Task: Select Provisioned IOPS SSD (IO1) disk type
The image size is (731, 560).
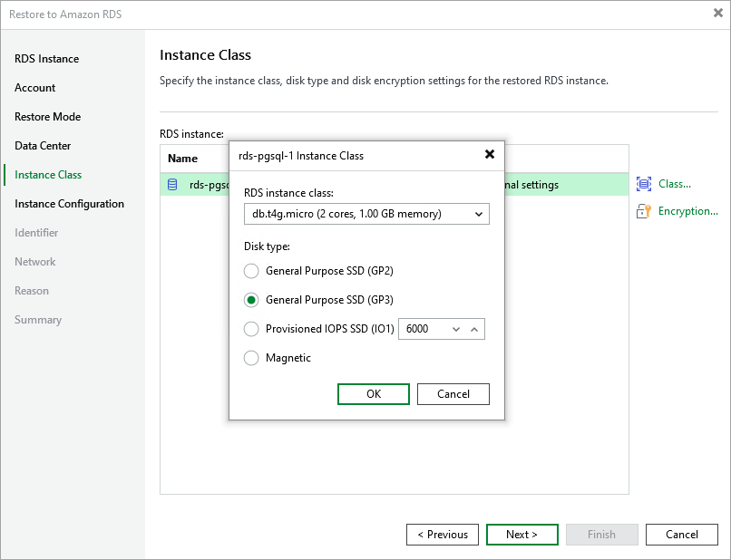Action: point(251,329)
